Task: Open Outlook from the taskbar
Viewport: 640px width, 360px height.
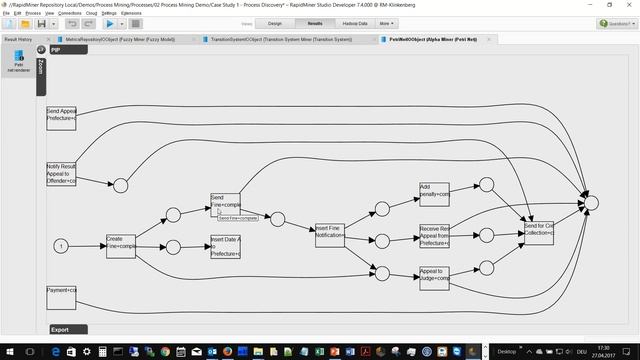Action: (212, 351)
